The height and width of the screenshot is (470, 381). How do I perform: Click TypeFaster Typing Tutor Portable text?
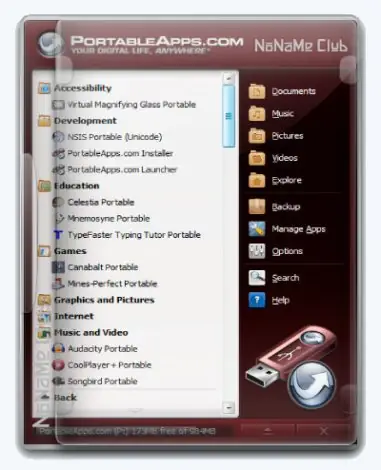coord(134,235)
